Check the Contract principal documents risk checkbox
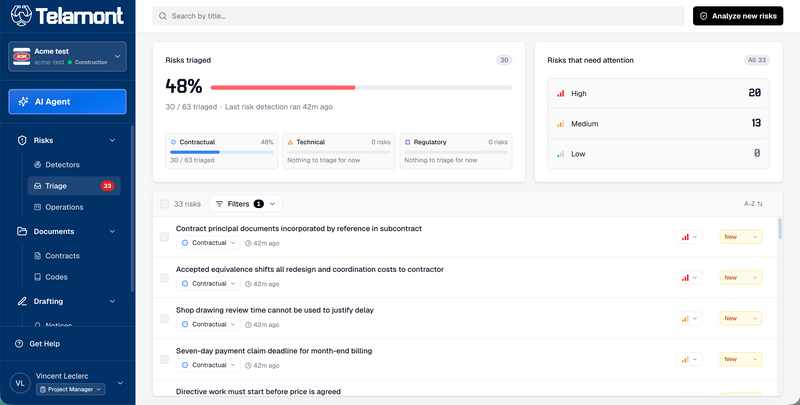The width and height of the screenshot is (800, 405). [164, 237]
